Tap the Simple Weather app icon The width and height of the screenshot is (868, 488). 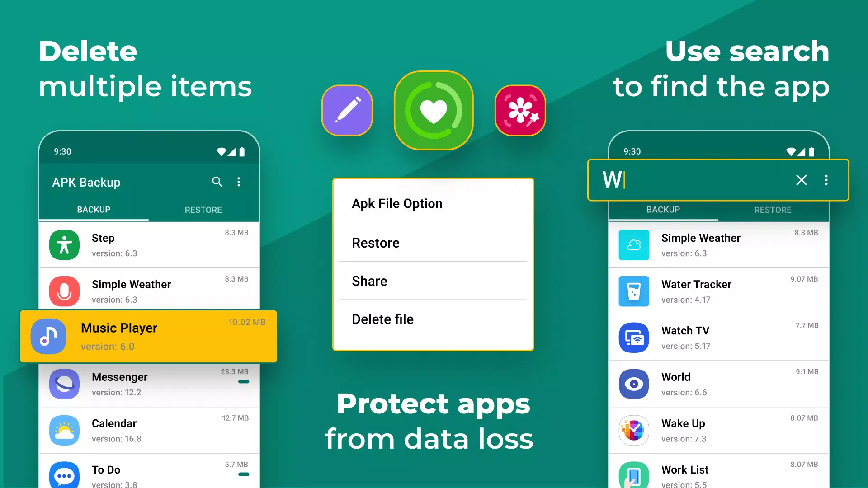tap(633, 245)
